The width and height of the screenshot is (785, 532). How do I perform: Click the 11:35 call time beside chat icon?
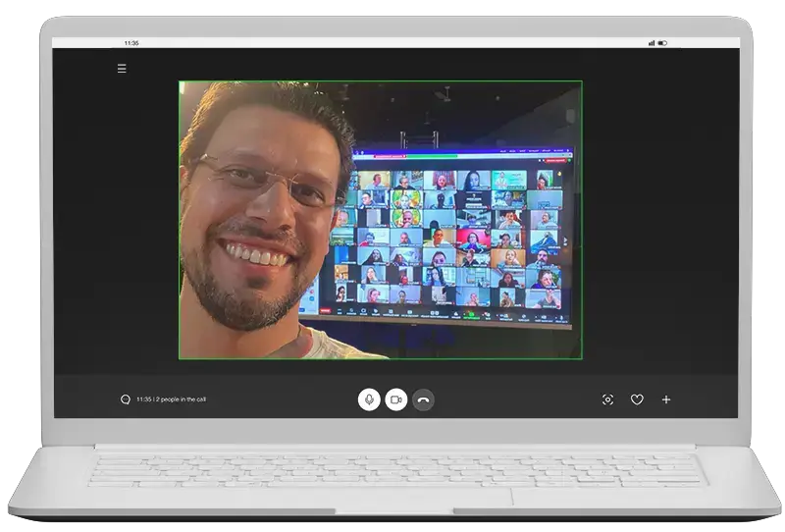[143, 399]
